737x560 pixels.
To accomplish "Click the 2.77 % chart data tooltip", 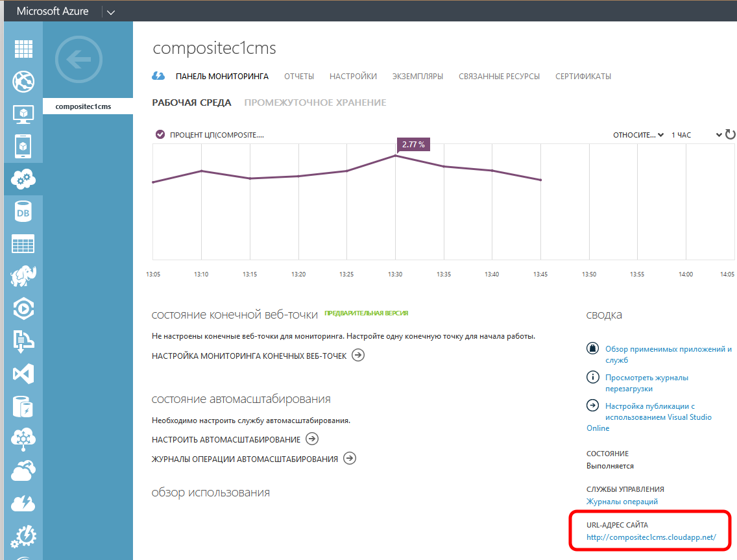I will pyautogui.click(x=413, y=144).
